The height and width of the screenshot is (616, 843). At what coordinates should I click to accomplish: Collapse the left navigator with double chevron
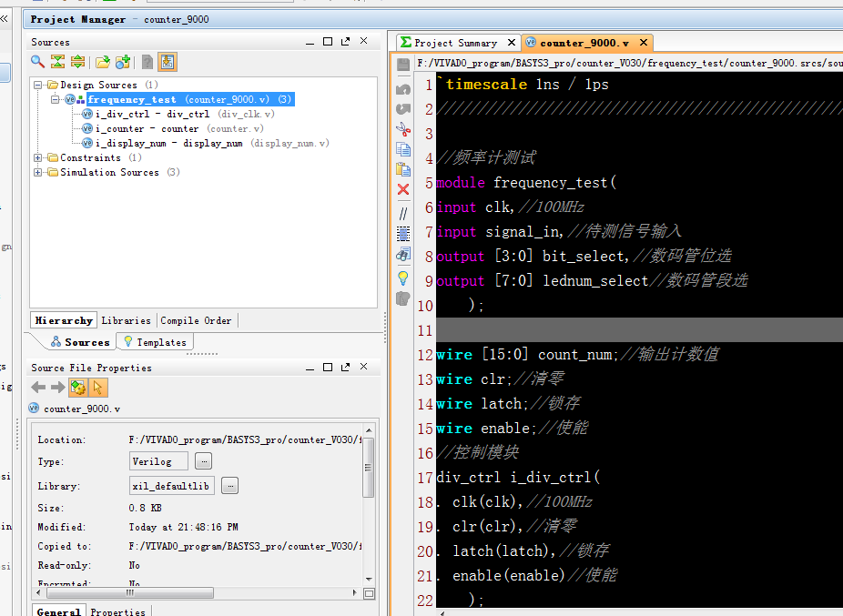[x=5, y=19]
